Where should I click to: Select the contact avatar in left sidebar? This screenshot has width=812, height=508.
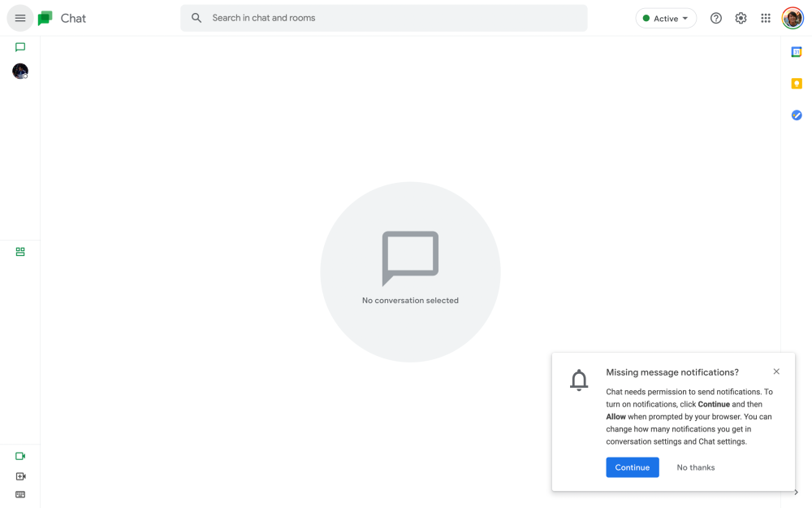(20, 72)
